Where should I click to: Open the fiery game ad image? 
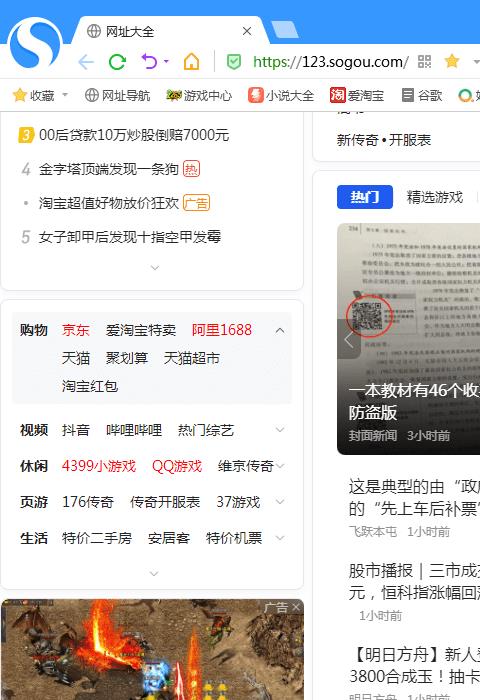pos(152,650)
